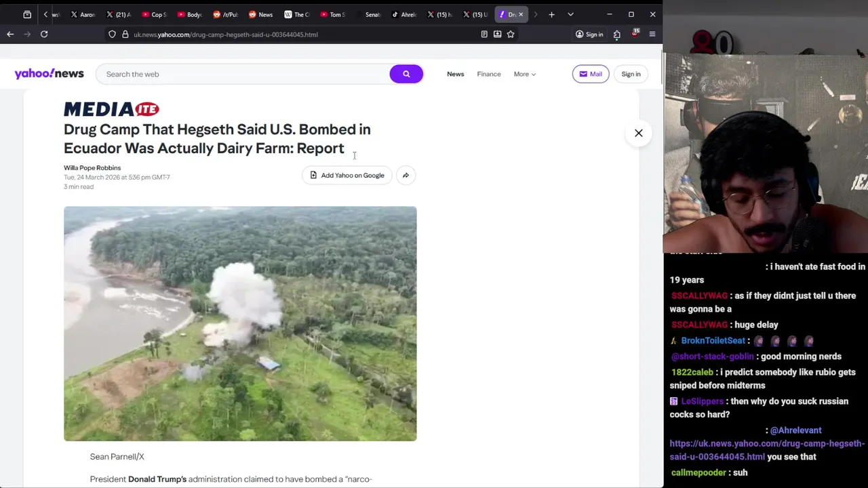Click the '3 min read' label
868x488 pixels.
point(79,186)
